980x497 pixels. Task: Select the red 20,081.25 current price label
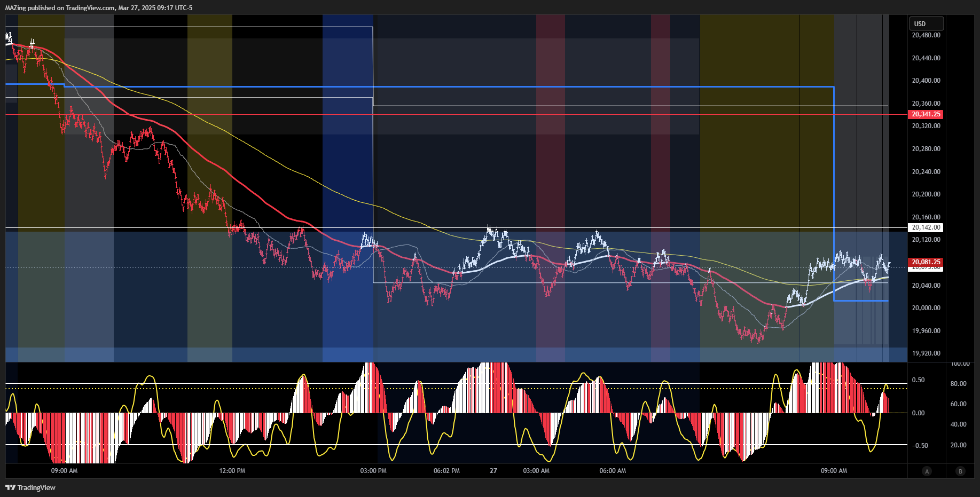click(926, 262)
